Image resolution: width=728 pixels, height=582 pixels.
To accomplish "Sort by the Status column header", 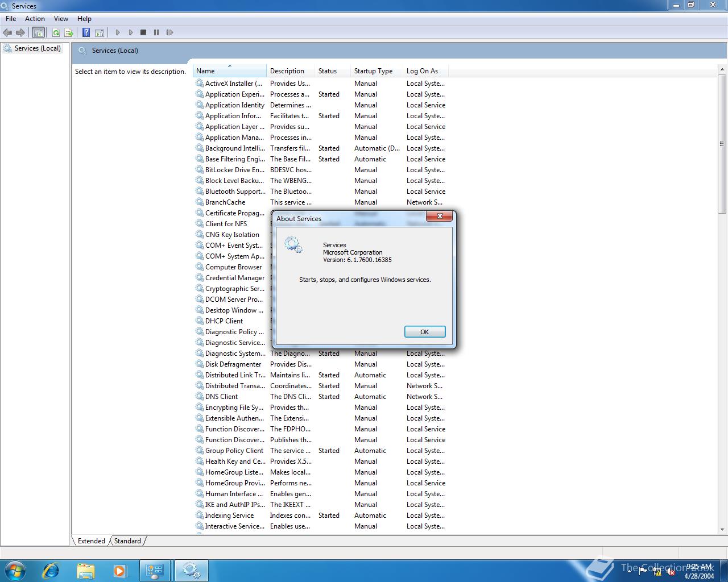I will 333,71.
